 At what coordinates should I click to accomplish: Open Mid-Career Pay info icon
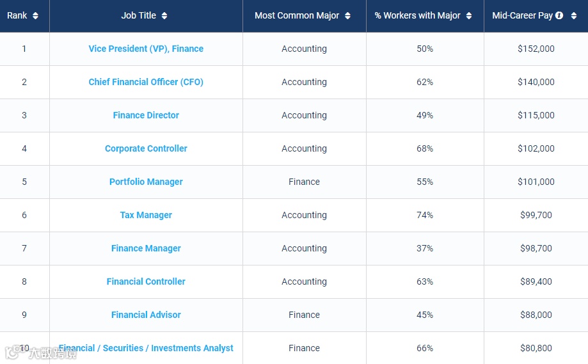click(x=559, y=15)
